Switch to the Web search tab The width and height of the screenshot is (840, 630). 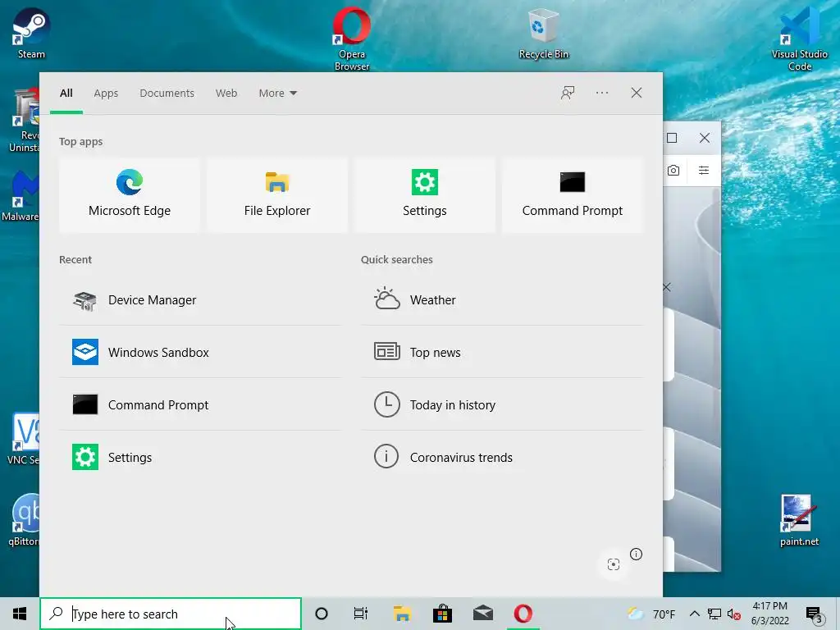tap(226, 94)
